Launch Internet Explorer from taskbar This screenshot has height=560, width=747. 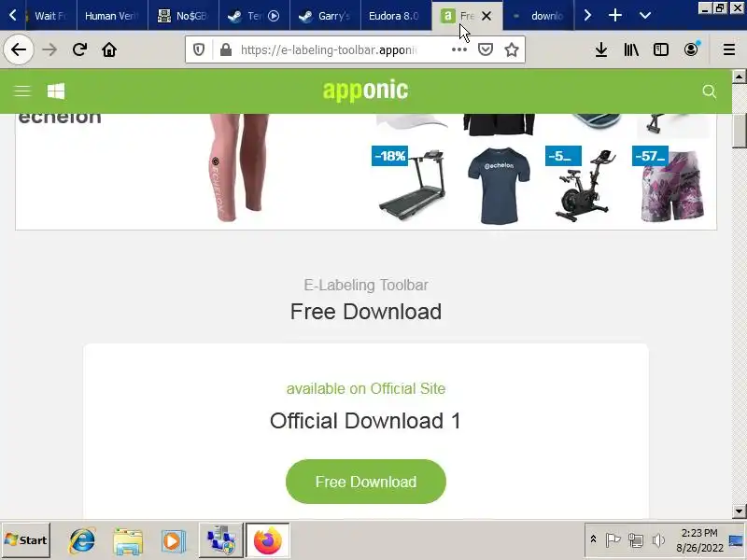(x=82, y=540)
